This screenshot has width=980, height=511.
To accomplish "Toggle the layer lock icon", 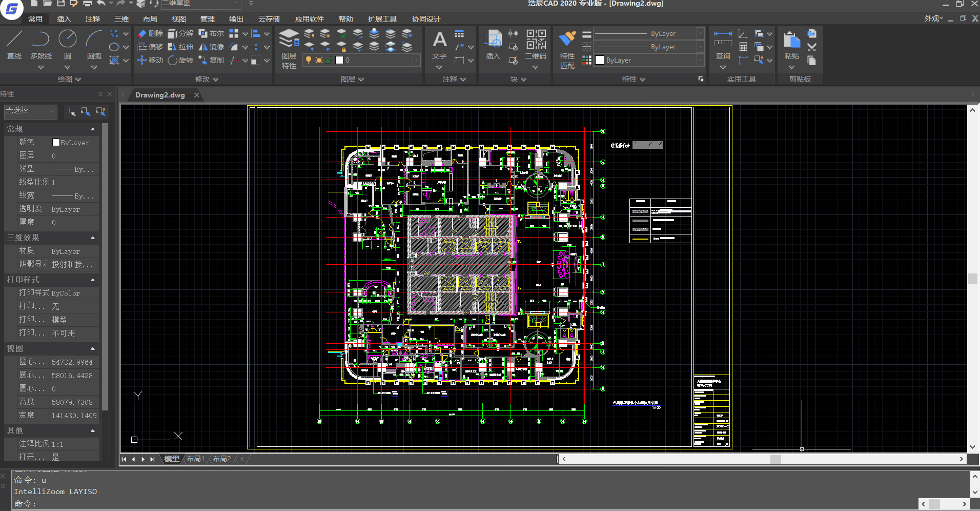I will click(x=329, y=60).
